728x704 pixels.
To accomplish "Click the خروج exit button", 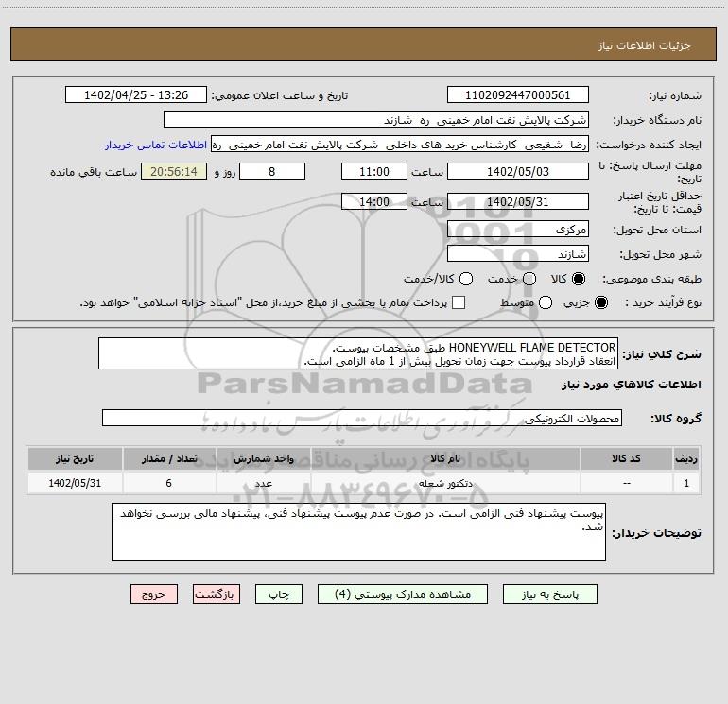I will point(154,594).
